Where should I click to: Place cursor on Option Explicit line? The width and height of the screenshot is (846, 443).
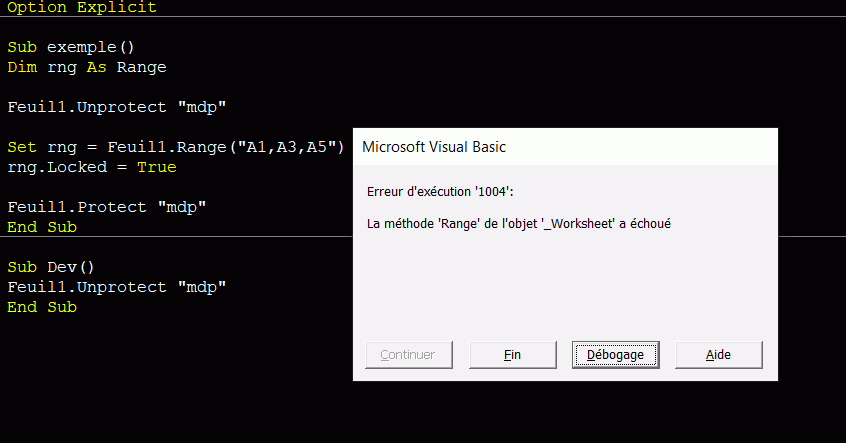pyautogui.click(x=81, y=8)
